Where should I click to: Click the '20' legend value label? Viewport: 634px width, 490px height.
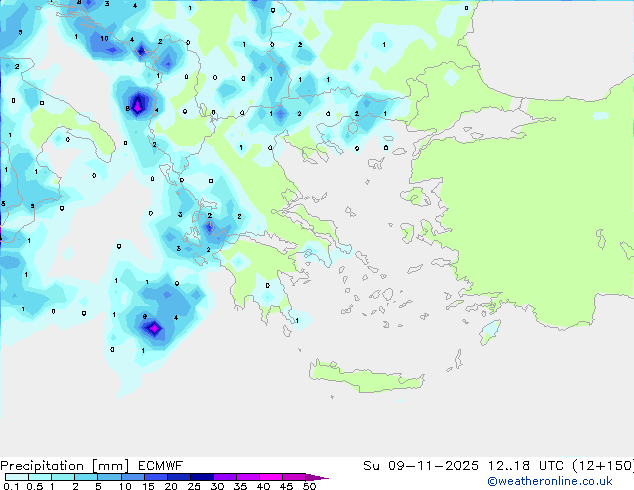[171, 486]
